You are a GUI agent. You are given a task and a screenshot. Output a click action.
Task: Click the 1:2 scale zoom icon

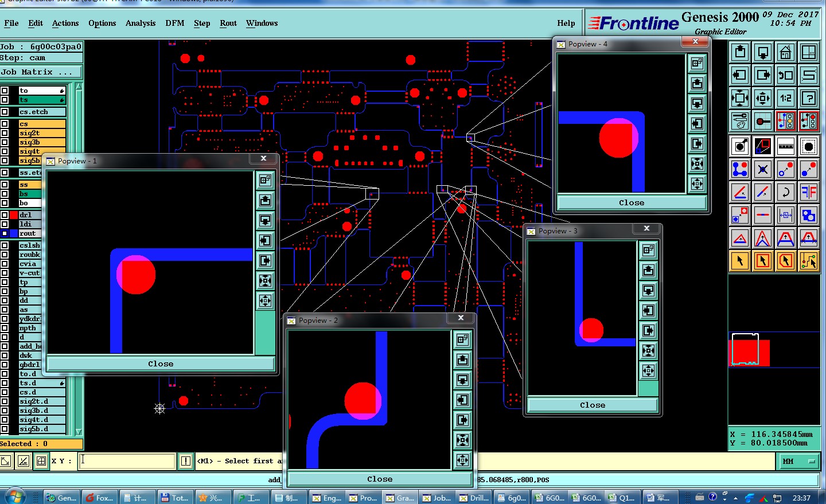786,98
